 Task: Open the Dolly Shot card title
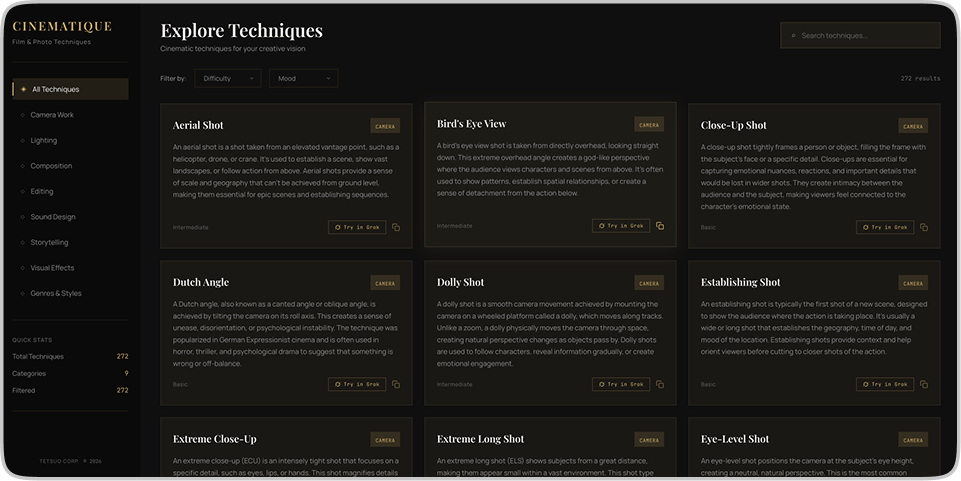tap(460, 282)
